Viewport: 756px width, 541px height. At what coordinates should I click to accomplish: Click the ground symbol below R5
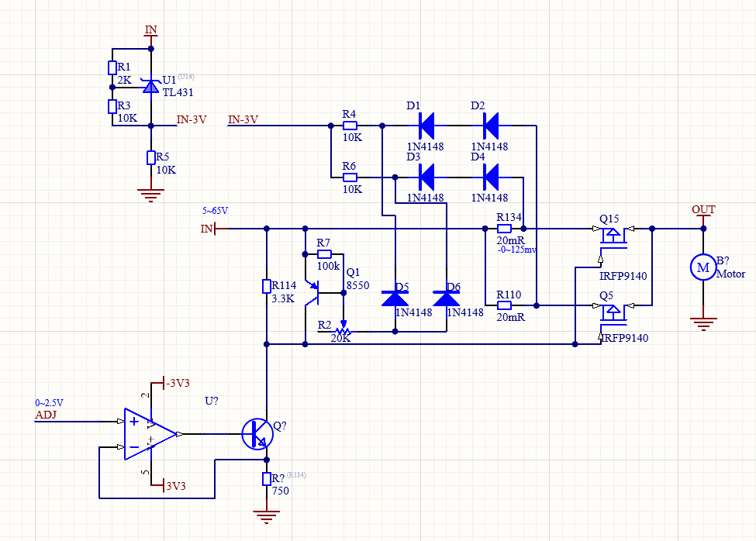coord(151,195)
